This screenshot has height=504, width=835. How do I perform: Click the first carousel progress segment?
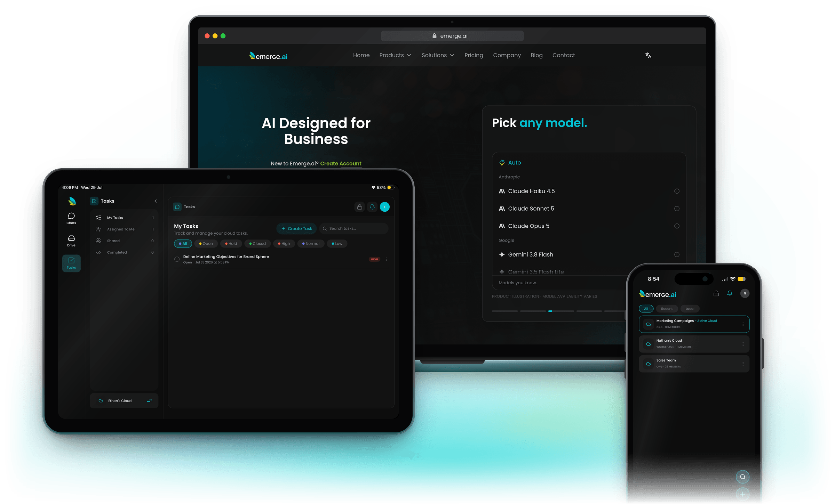click(505, 311)
